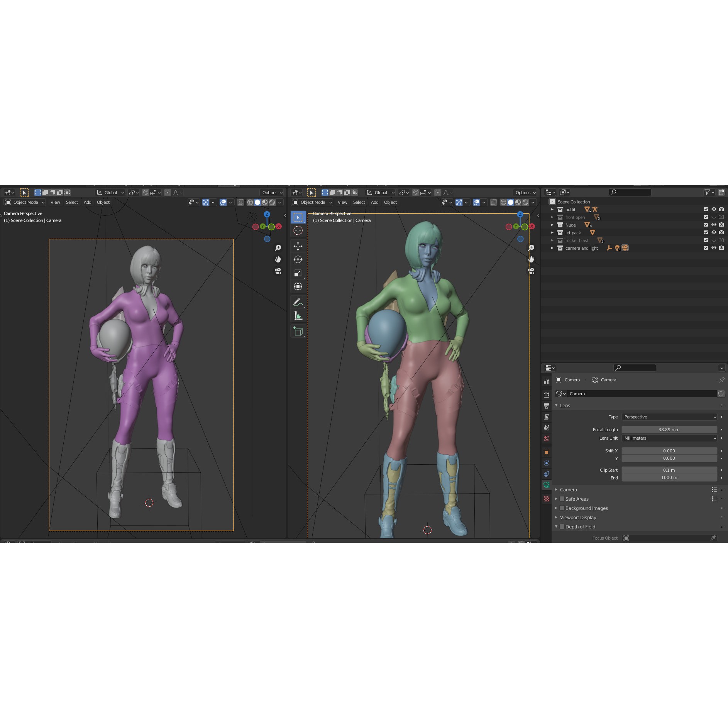Open the Add Cube tool

[x=298, y=331]
